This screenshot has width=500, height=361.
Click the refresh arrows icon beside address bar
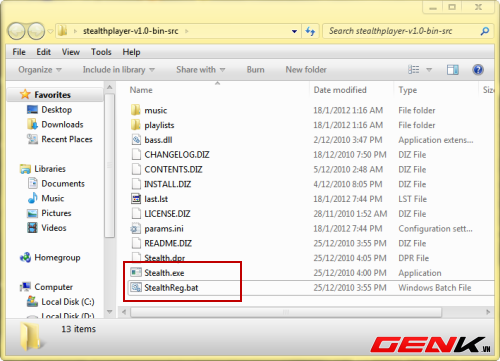point(310,31)
